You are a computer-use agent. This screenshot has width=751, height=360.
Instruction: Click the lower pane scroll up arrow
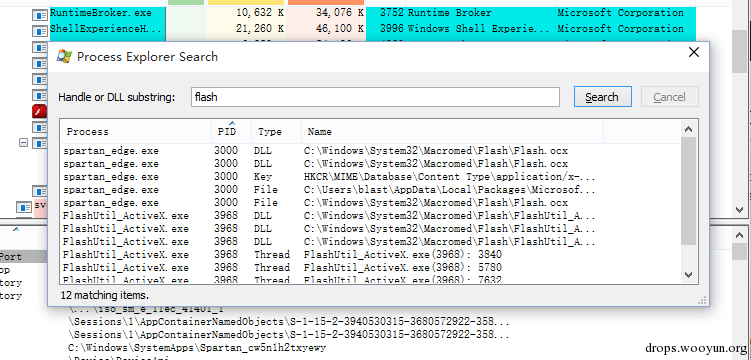click(x=740, y=234)
